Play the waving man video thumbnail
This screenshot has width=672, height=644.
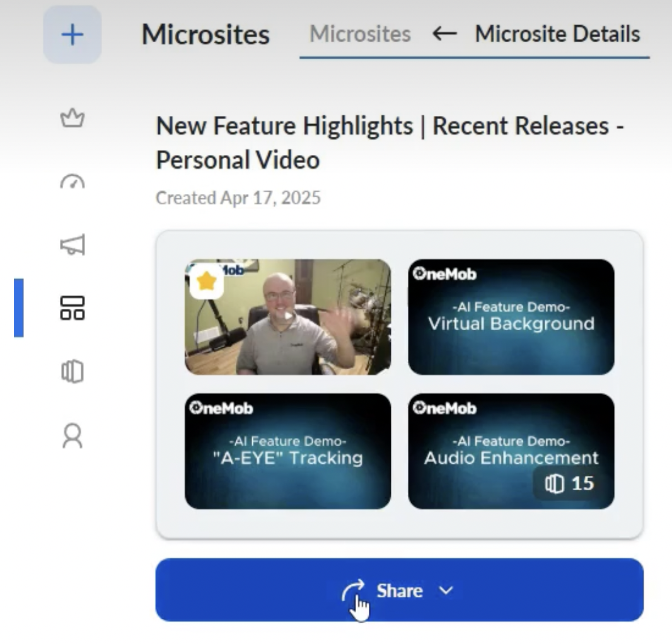(x=287, y=317)
